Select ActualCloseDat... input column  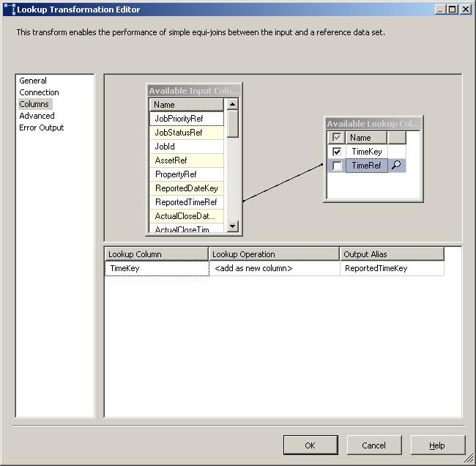(187, 216)
